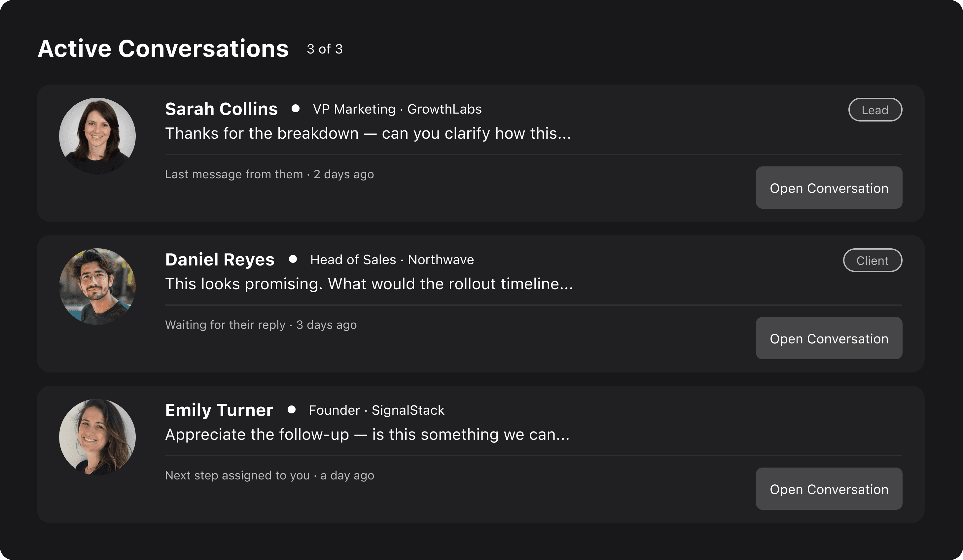Click Emily Turner's follow-up message preview
Image resolution: width=963 pixels, height=560 pixels.
click(x=367, y=434)
